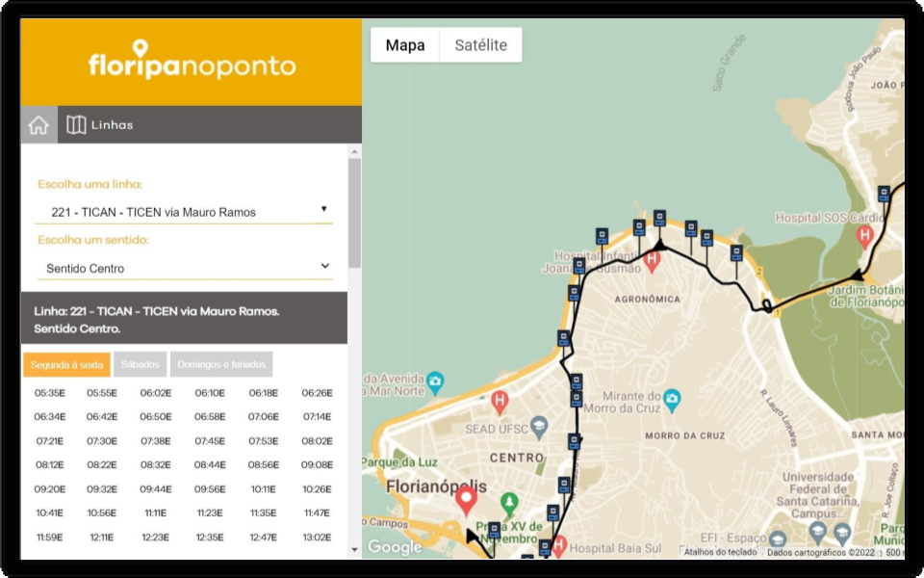Open the 'Sentido Centro' direction dropdown
This screenshot has height=578, width=924.
pos(183,268)
